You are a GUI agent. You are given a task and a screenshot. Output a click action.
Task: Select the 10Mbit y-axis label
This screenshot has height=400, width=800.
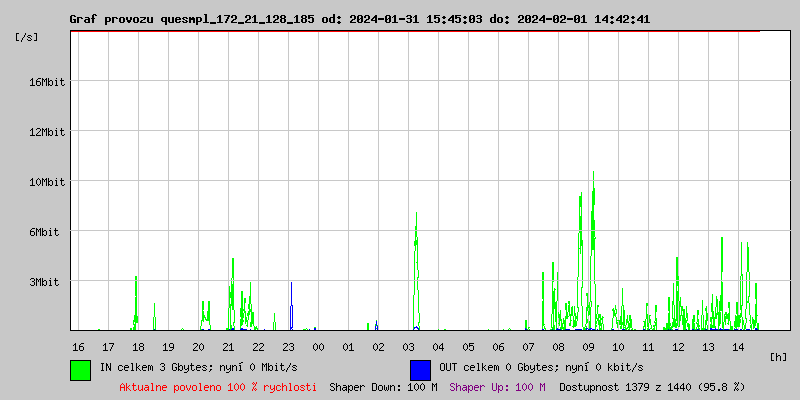[x=46, y=182]
